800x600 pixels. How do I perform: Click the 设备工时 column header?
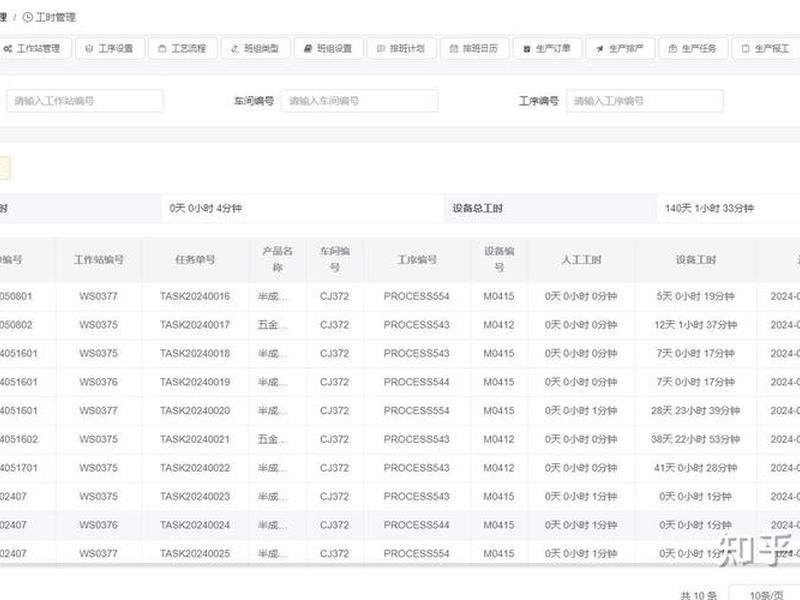pyautogui.click(x=696, y=260)
